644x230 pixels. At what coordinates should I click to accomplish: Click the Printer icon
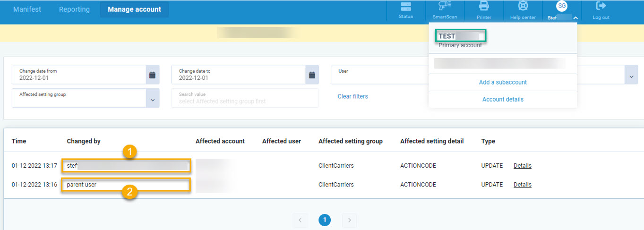(x=484, y=7)
